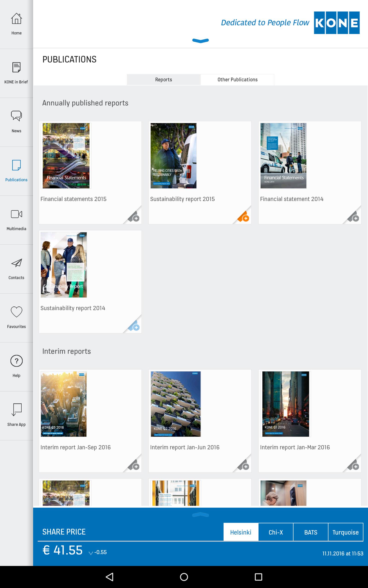368x588 pixels.
Task: Expand the share price panel handle
Action: [200, 514]
